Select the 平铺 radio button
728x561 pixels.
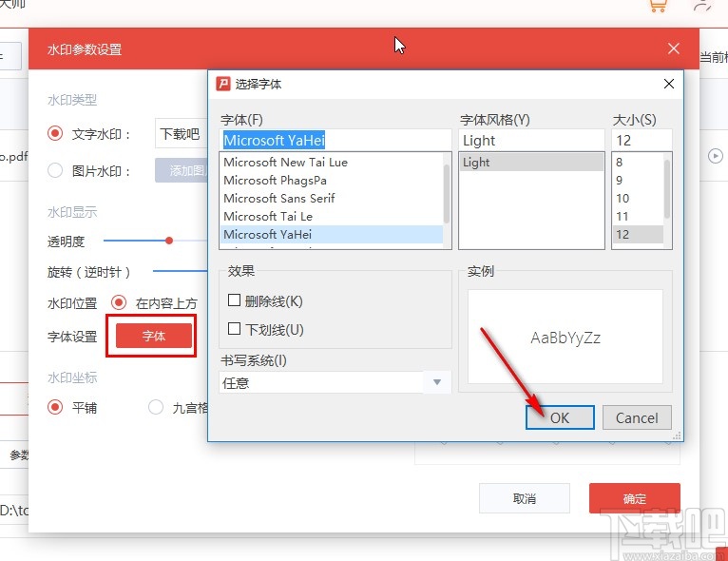(55, 407)
